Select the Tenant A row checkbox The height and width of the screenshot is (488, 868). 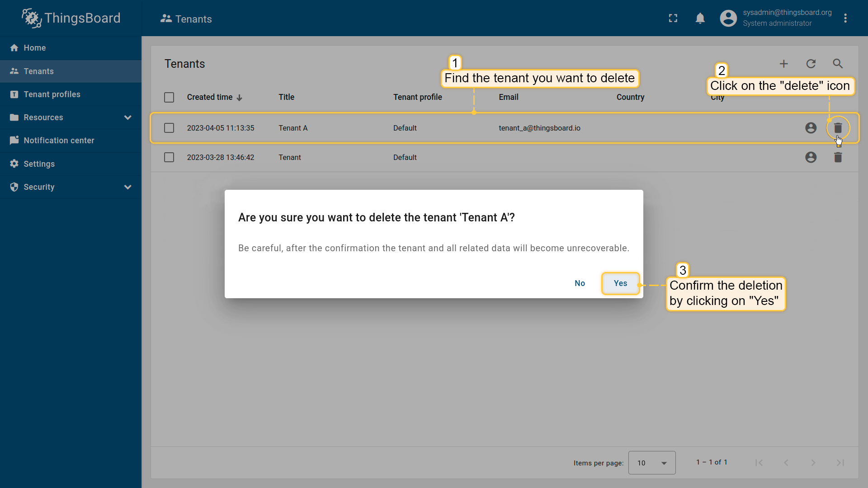[x=169, y=128]
